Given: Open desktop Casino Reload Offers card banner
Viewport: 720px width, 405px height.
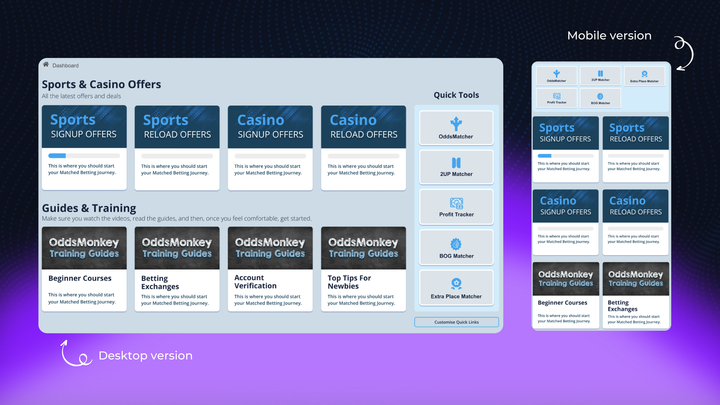Looking at the screenshot, I should tap(363, 127).
